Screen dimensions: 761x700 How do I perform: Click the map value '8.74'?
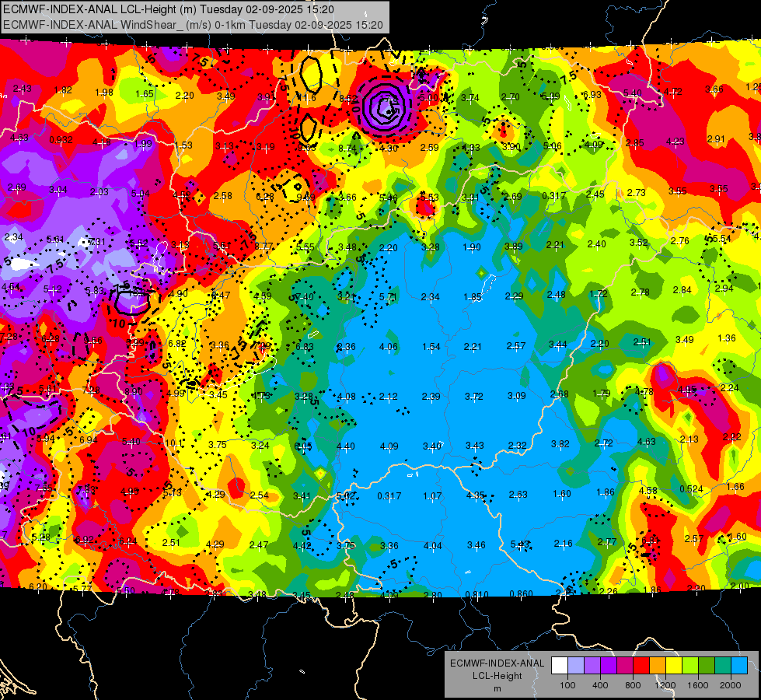coord(347,148)
